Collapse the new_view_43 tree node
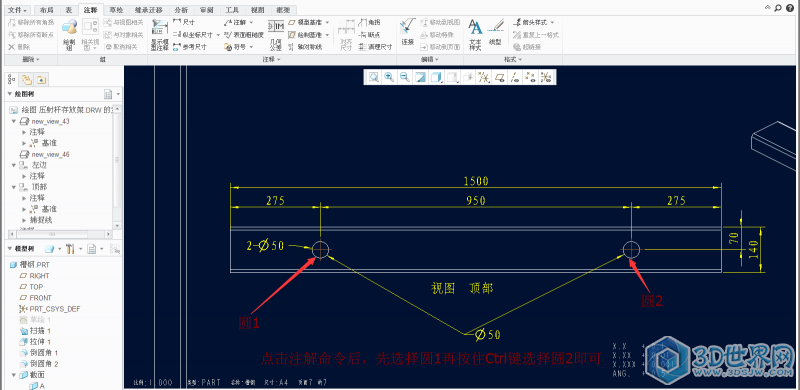The height and width of the screenshot is (390, 800). pos(14,121)
